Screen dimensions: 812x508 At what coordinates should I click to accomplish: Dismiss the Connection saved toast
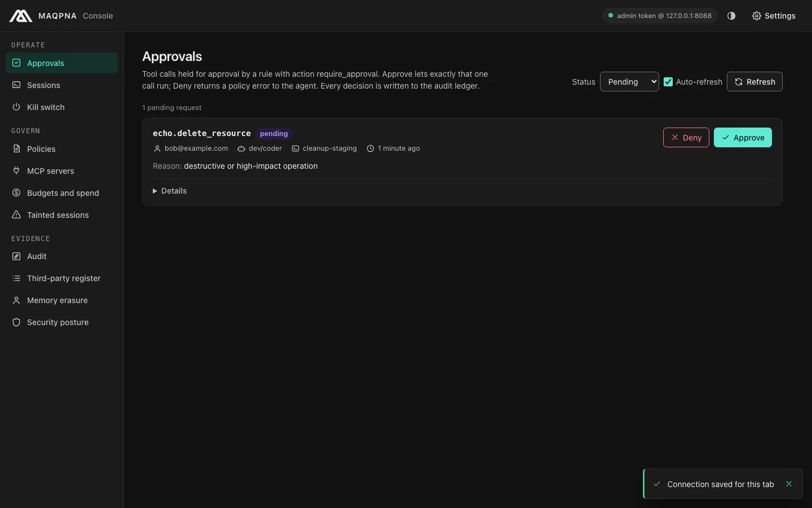789,484
